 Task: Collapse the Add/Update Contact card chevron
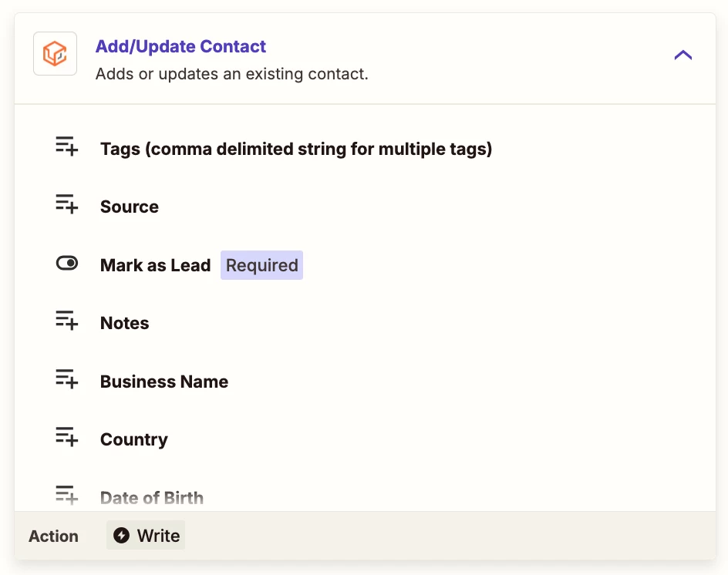(x=683, y=55)
